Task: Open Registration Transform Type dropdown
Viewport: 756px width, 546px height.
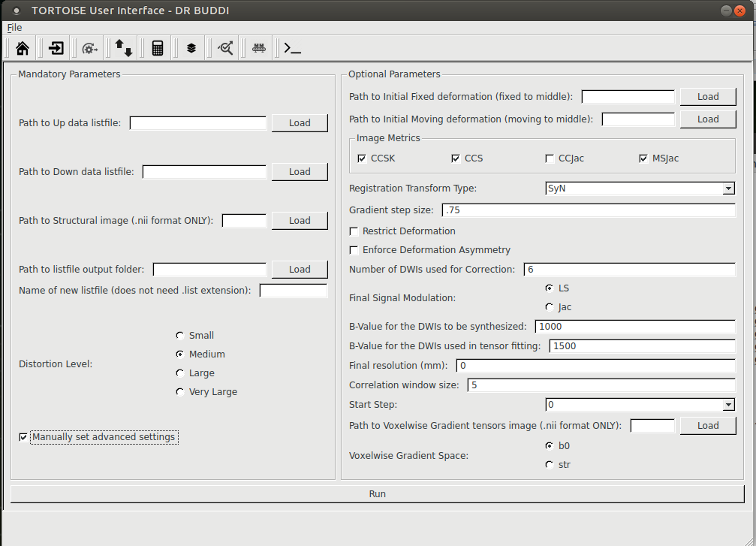Action: click(x=640, y=188)
